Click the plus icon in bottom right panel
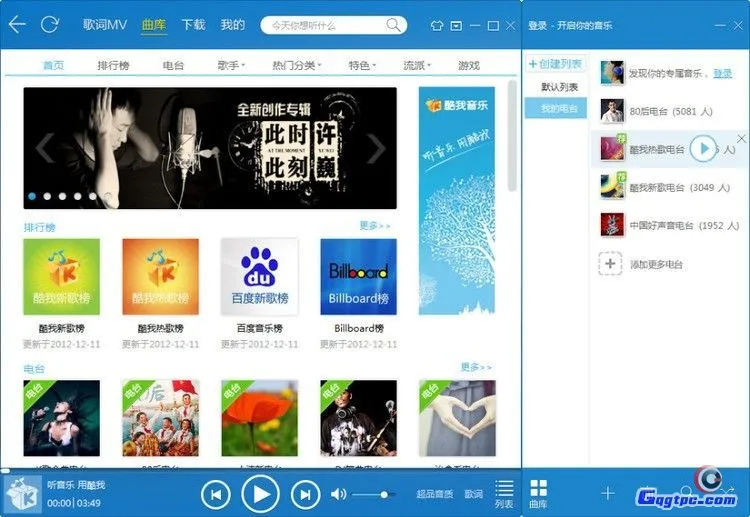Image resolution: width=750 pixels, height=517 pixels. point(607,493)
